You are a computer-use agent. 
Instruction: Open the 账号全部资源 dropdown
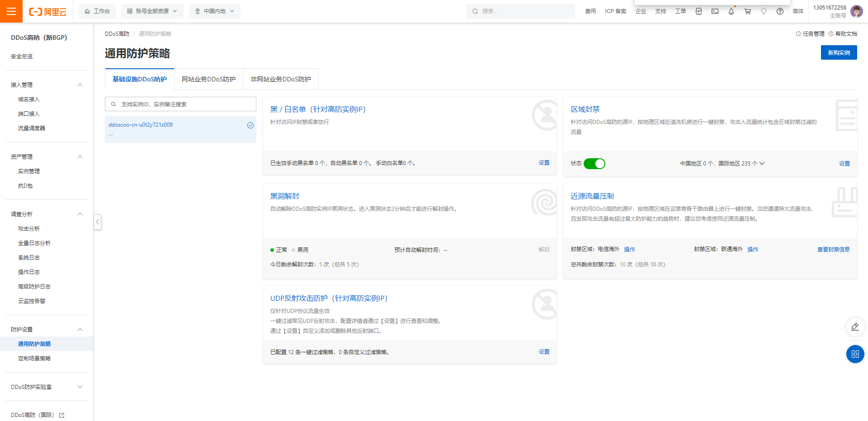pos(152,11)
